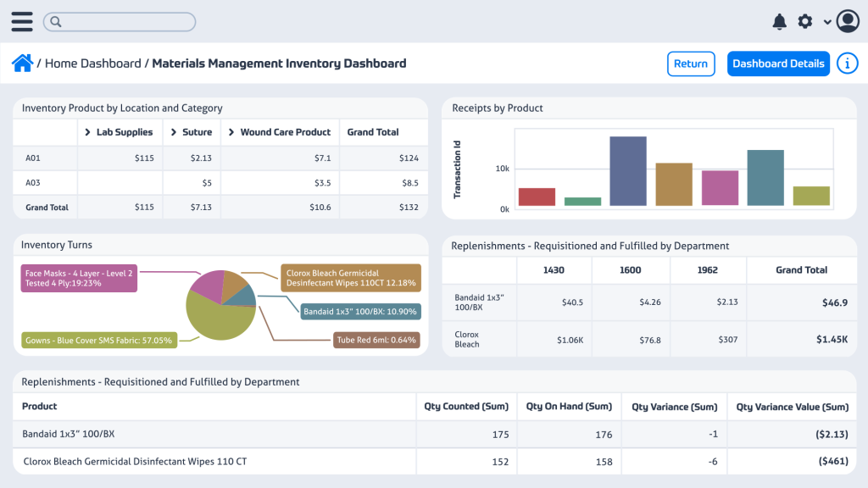Image resolution: width=868 pixels, height=488 pixels.
Task: Select the Face Masks pie label
Action: (79, 278)
